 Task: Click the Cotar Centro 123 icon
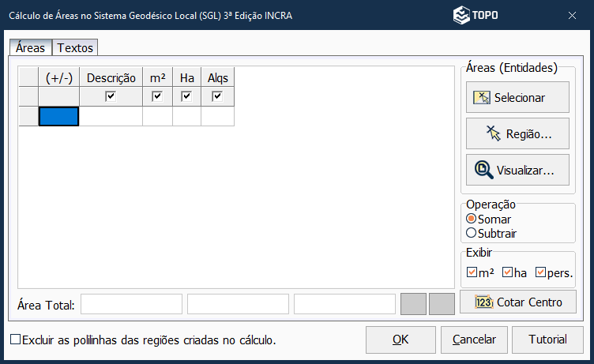[x=484, y=302]
